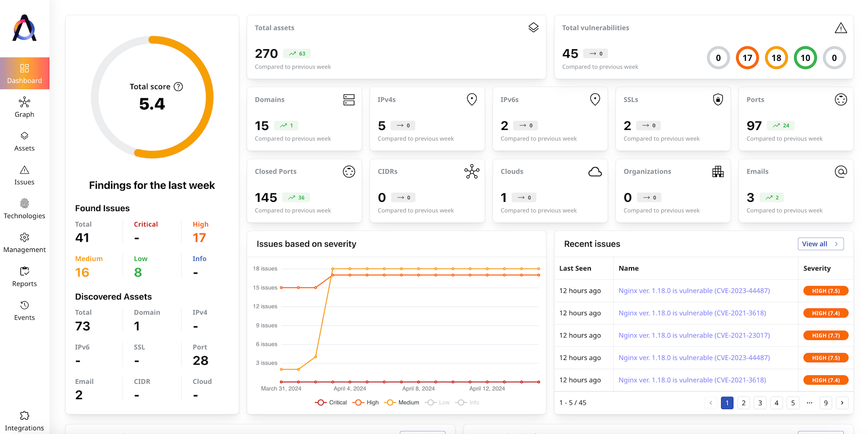Click the Clouds cloud icon
868x434 pixels.
(x=595, y=172)
